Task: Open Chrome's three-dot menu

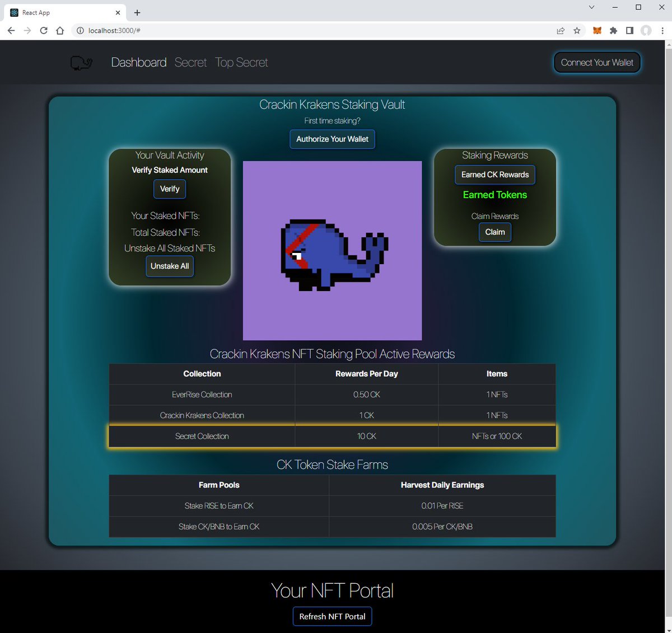Action: (662, 31)
